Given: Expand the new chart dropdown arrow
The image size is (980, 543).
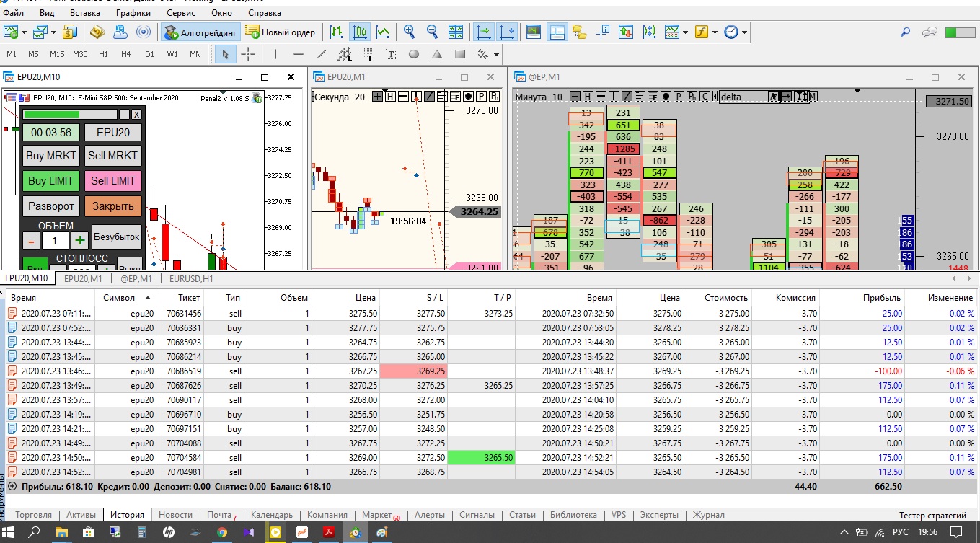Looking at the screenshot, I should pyautogui.click(x=25, y=32).
